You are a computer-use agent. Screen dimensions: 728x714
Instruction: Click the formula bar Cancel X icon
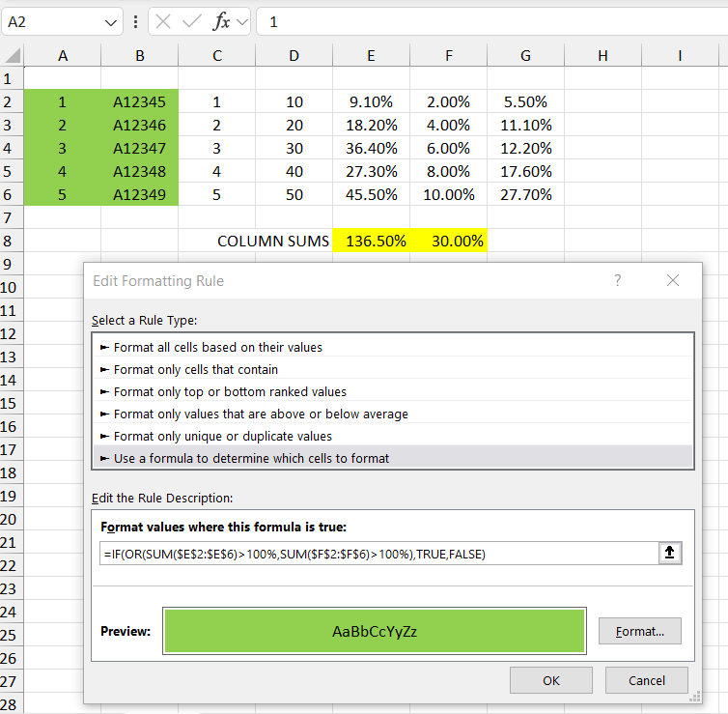(163, 21)
